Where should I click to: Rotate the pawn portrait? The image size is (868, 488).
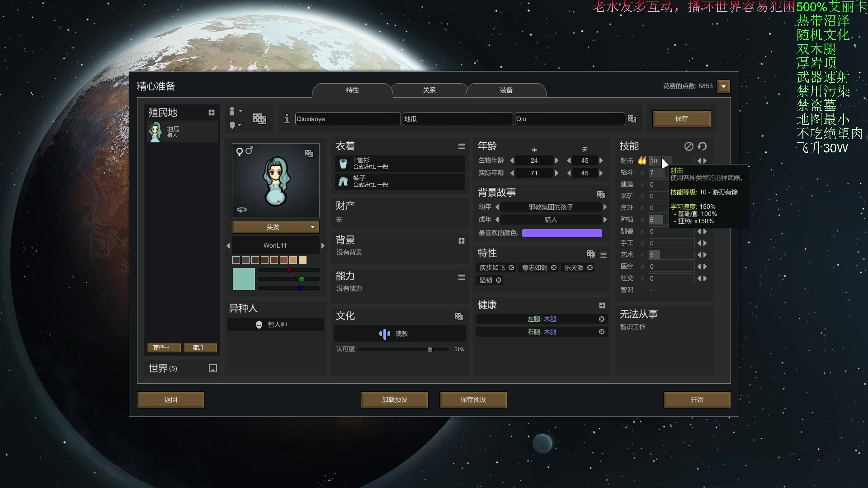[x=242, y=210]
